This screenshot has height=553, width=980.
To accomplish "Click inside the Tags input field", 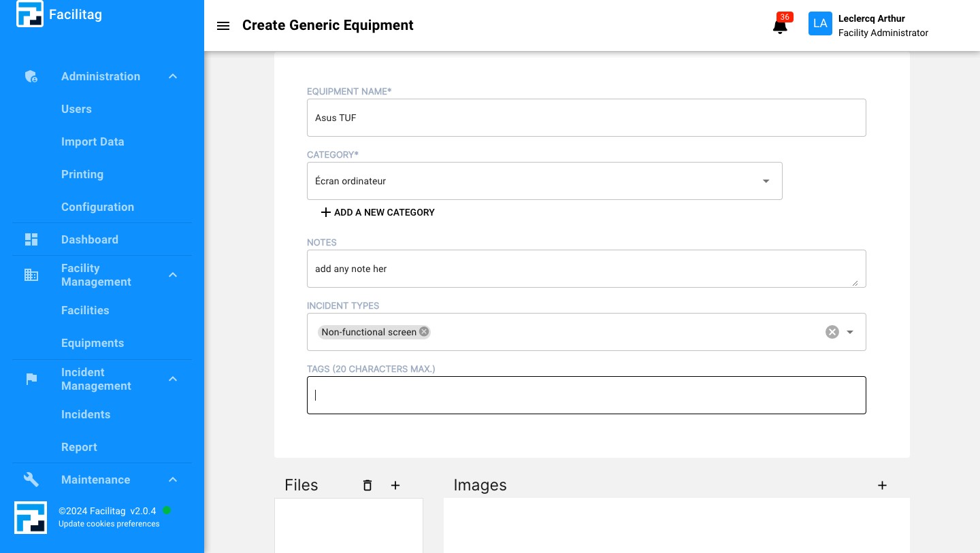I will tap(587, 395).
